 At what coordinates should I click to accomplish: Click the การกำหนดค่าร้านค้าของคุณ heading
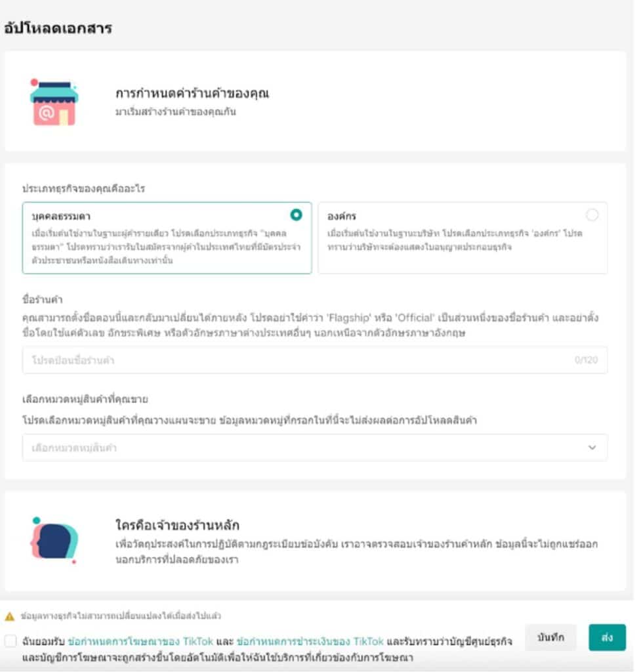point(192,93)
